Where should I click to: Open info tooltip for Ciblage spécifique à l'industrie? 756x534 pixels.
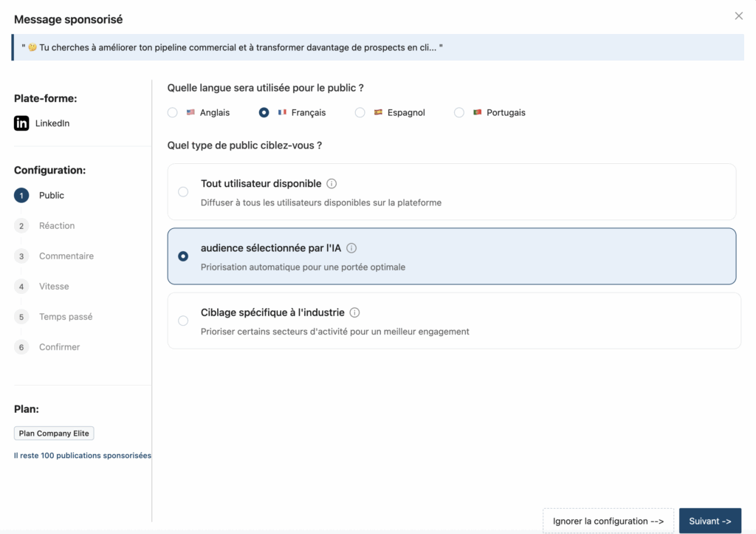(x=355, y=312)
